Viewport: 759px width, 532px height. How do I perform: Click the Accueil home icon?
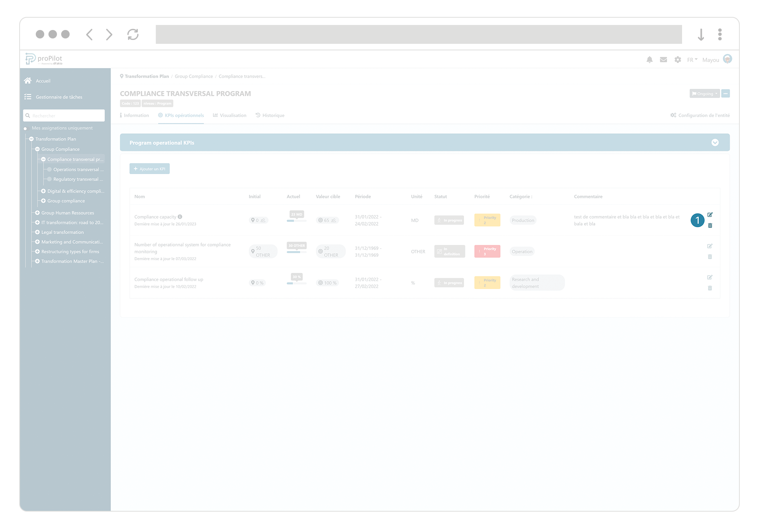(x=28, y=80)
